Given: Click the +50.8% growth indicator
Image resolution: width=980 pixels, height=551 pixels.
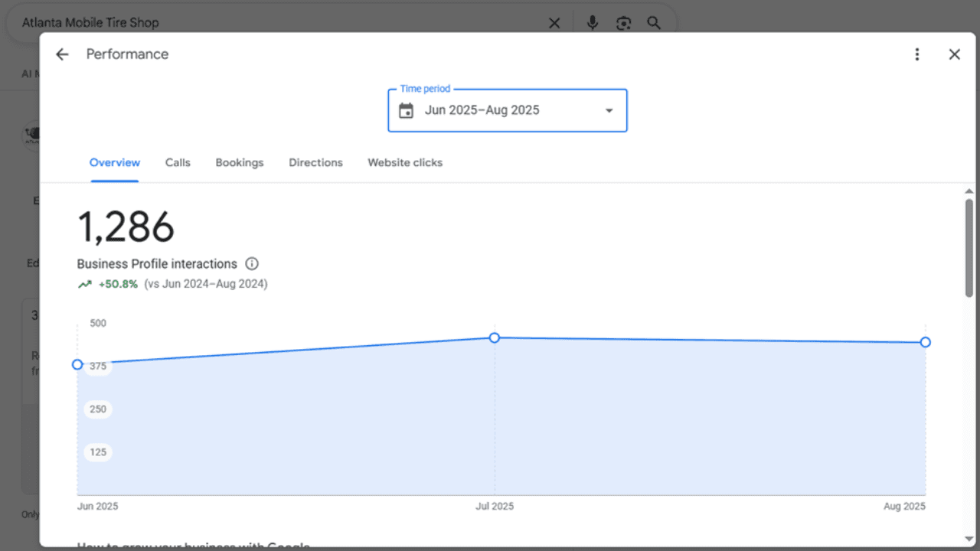Looking at the screenshot, I should tap(119, 283).
